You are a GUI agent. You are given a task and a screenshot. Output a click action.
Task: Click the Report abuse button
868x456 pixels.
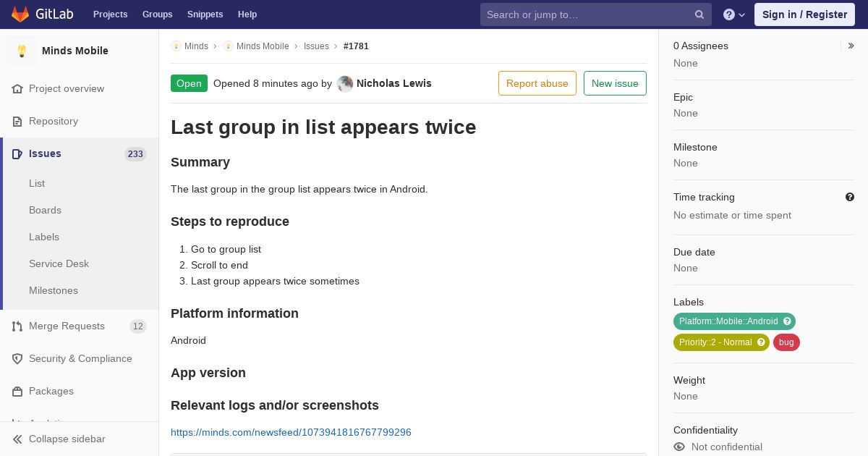tap(537, 83)
